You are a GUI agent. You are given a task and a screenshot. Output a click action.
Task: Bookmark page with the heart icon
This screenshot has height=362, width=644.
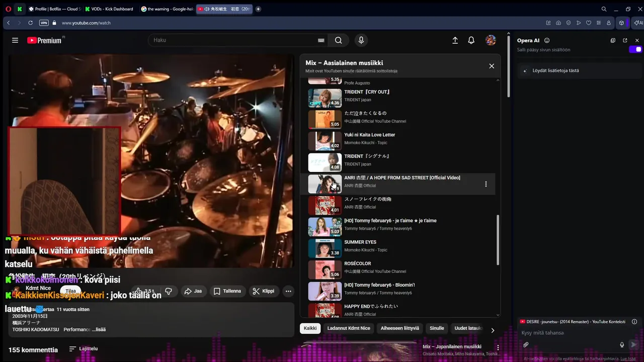pos(589,23)
